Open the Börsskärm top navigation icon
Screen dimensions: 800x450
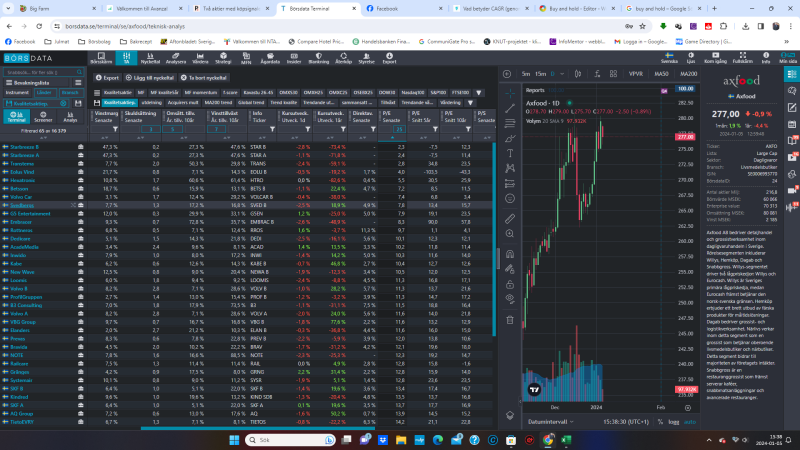click(x=101, y=58)
